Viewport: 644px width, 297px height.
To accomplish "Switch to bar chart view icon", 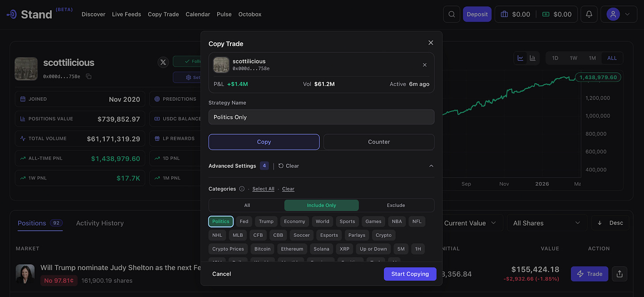I will [533, 58].
